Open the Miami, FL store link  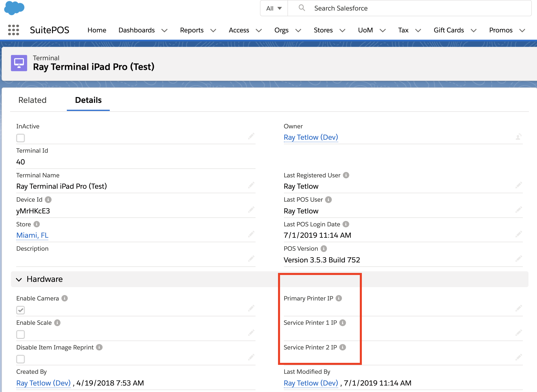tap(32, 235)
